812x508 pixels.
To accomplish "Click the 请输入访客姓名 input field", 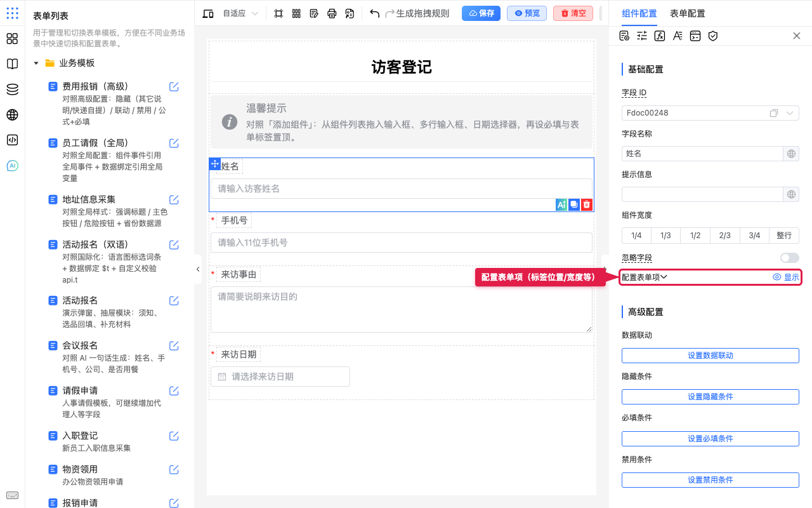I will [x=402, y=189].
